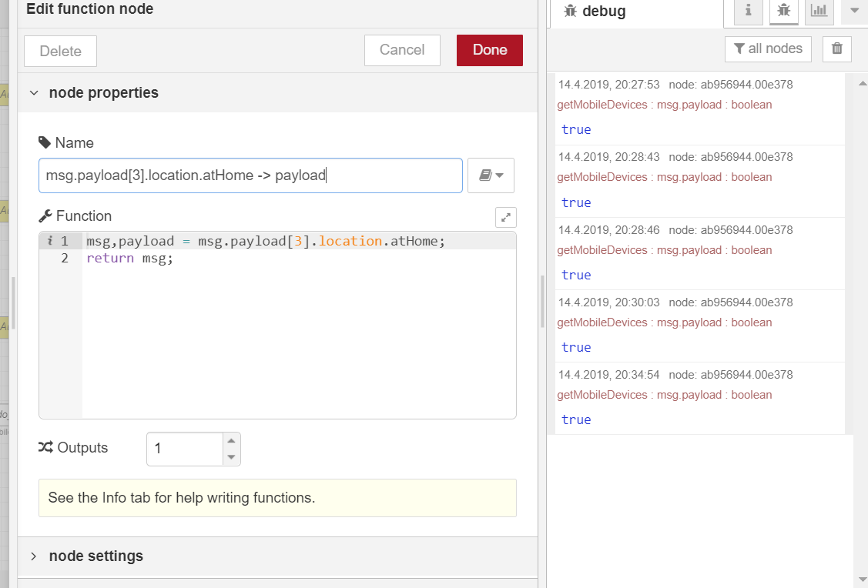Click the Name input field

pyautogui.click(x=250, y=175)
